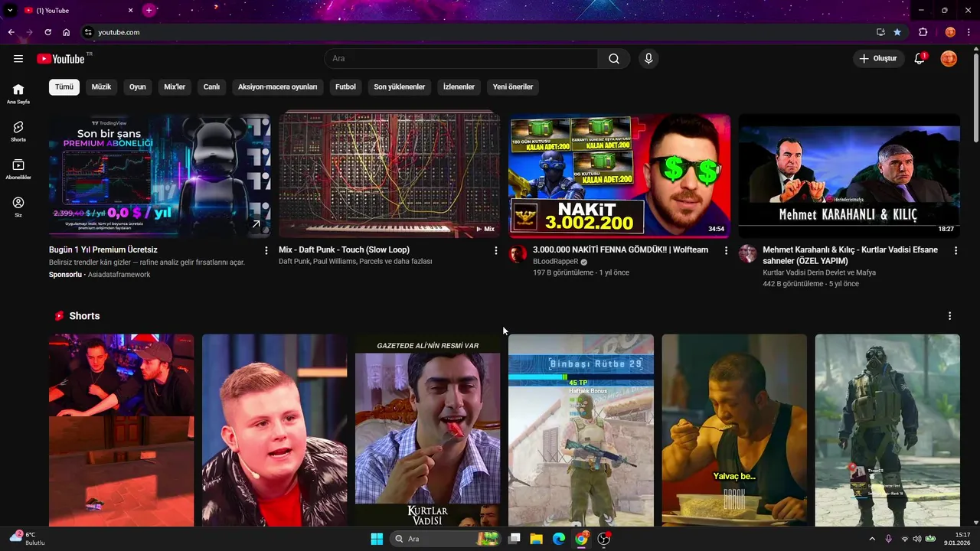980x551 pixels.
Task: Select the Mix'ler filter chip
Action: [x=175, y=86]
